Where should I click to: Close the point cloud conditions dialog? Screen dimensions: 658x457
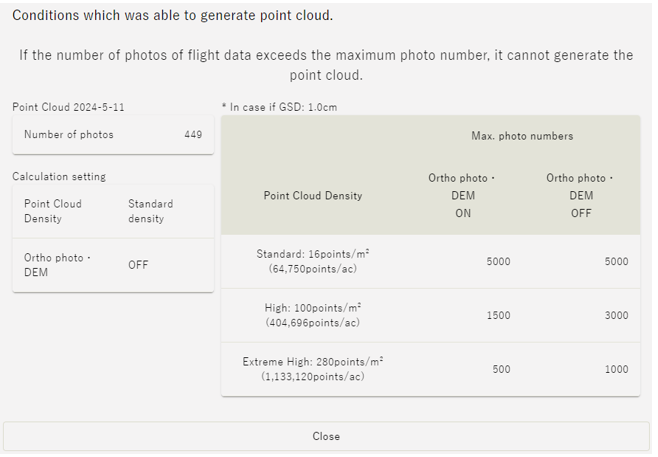[x=326, y=436]
